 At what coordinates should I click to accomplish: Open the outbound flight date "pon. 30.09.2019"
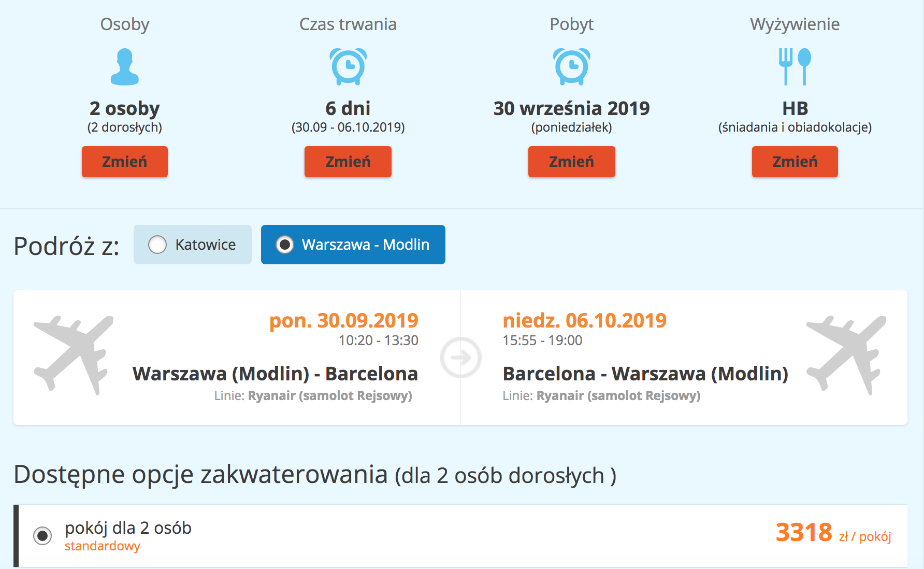(343, 320)
